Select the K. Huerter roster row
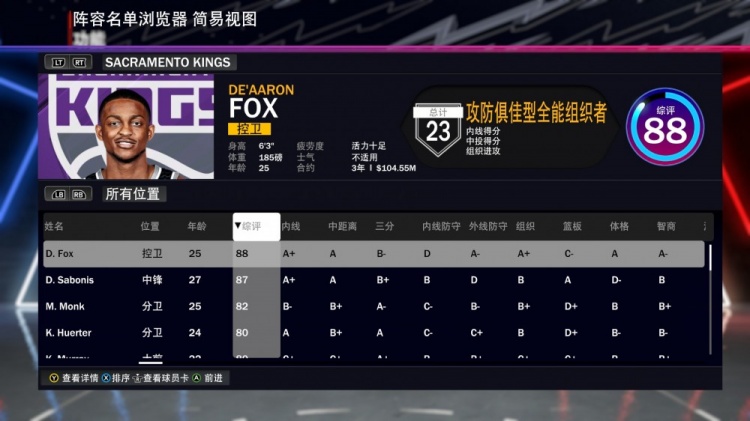 374,332
